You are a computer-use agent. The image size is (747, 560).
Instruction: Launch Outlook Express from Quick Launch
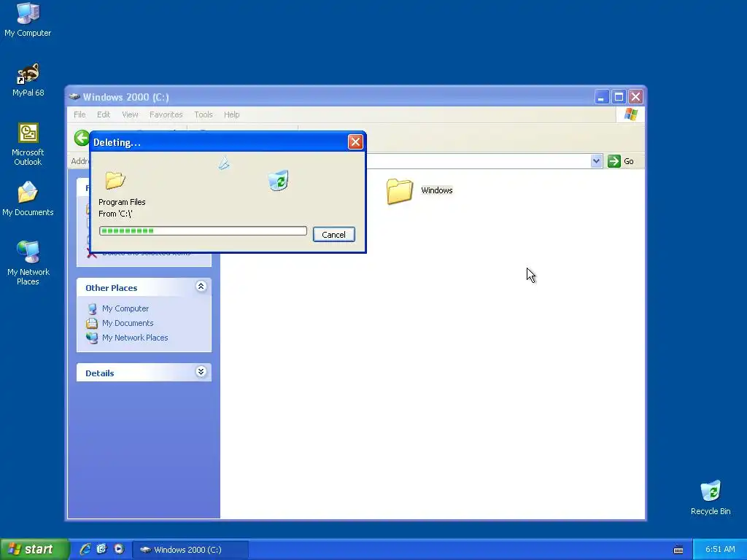[x=102, y=549]
